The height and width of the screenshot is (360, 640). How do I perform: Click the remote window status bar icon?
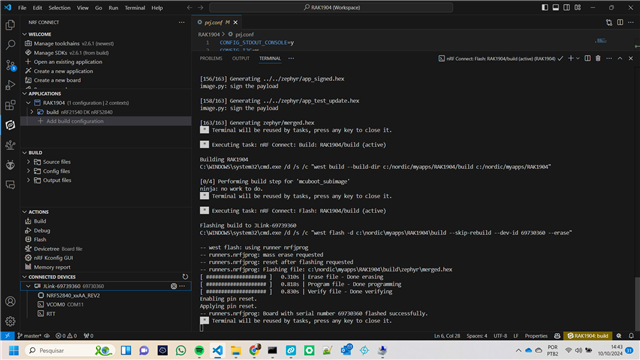(x=7, y=336)
